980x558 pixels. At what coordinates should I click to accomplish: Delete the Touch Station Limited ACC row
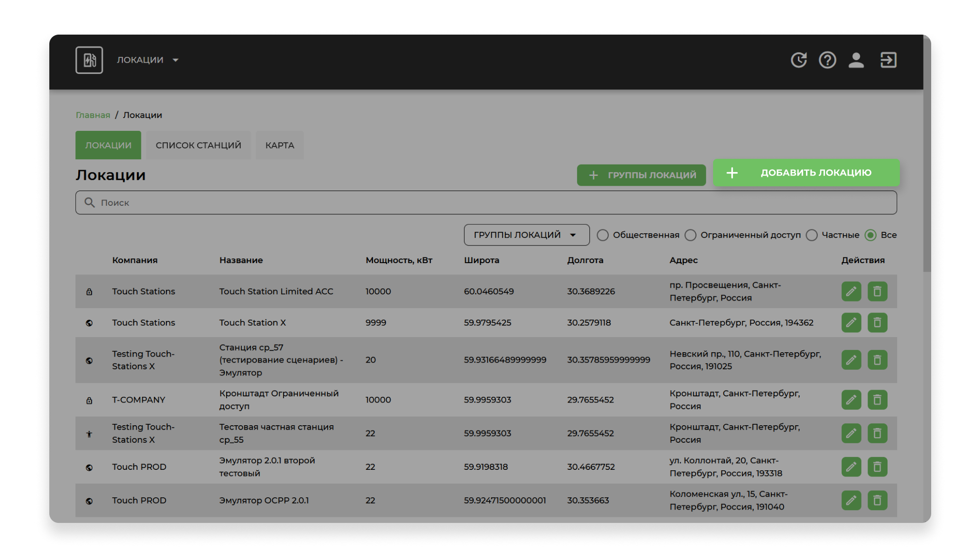877,291
